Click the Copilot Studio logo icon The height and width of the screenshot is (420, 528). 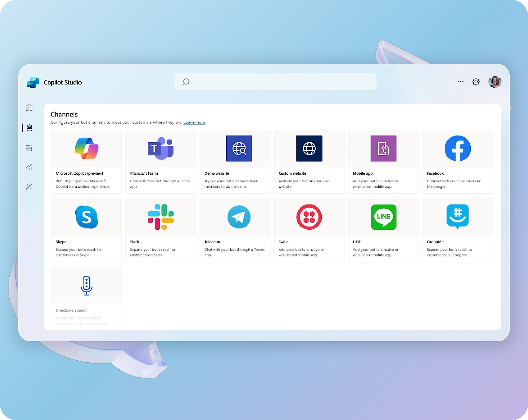pos(33,82)
